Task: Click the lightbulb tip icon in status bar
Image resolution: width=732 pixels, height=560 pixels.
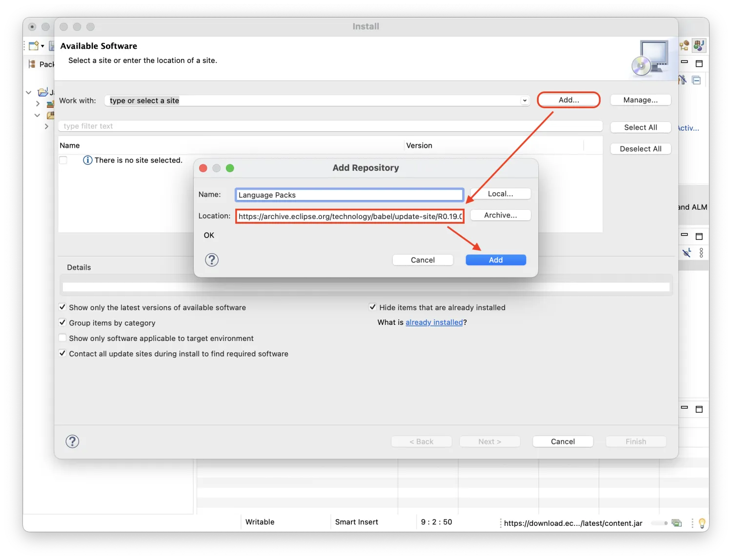Action: click(x=702, y=523)
